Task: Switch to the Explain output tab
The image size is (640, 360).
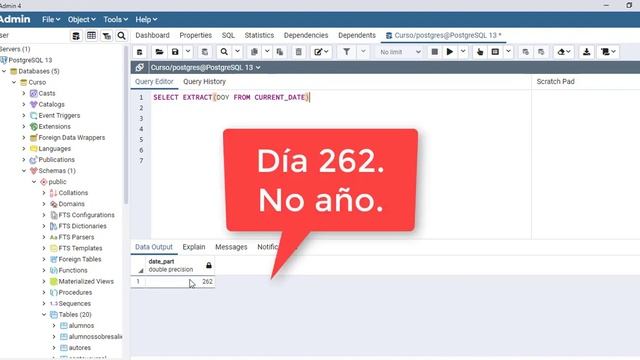Action: tap(194, 247)
